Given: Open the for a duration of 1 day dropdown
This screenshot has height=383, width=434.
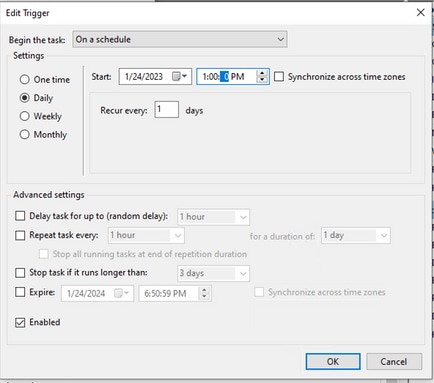Looking at the screenshot, I should point(356,236).
